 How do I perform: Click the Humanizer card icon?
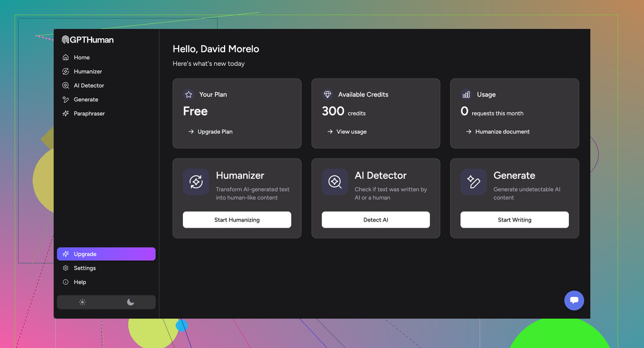[x=196, y=182]
